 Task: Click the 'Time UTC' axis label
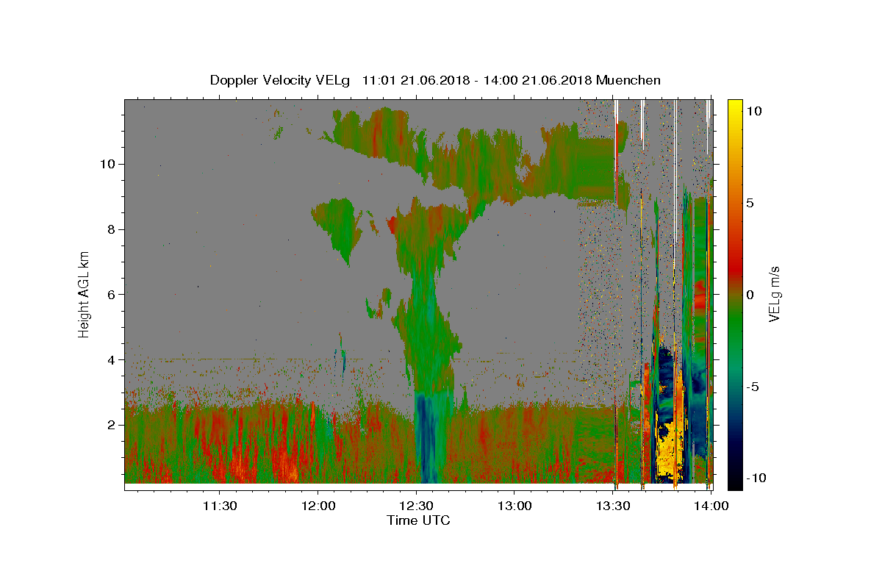click(418, 520)
